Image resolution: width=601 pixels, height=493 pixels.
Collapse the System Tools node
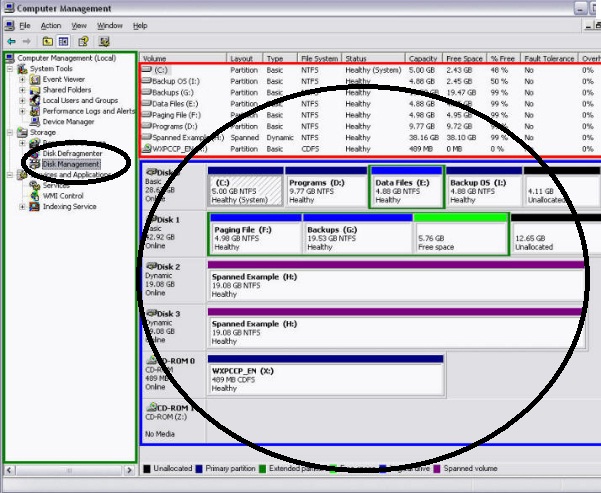10,69
